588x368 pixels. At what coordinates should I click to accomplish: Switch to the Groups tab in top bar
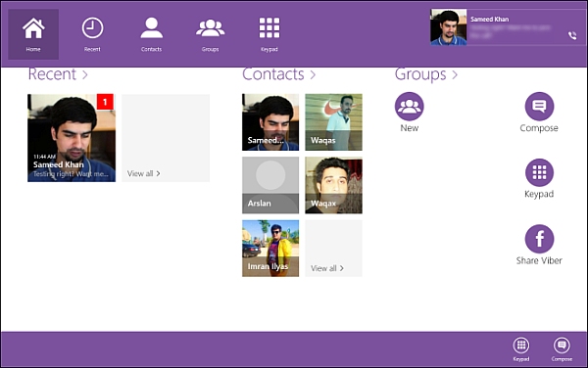211,34
